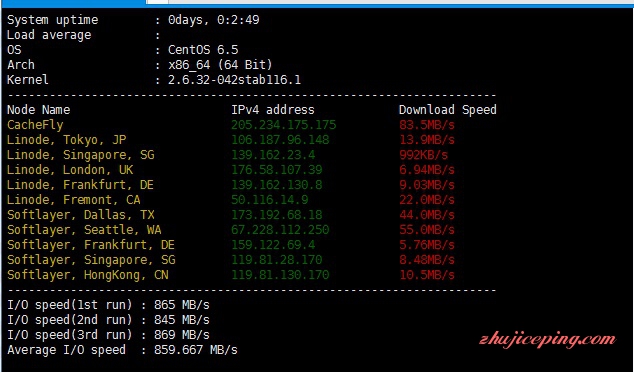Click the 5.76MB/s download speed
The height and width of the screenshot is (372, 634).
point(427,245)
